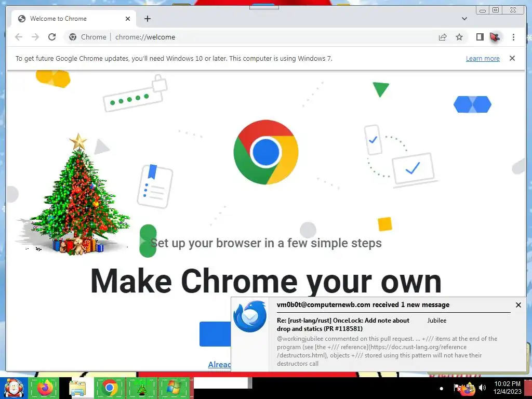
Task: Click sender name Jubilee in the notification
Action: pos(436,320)
